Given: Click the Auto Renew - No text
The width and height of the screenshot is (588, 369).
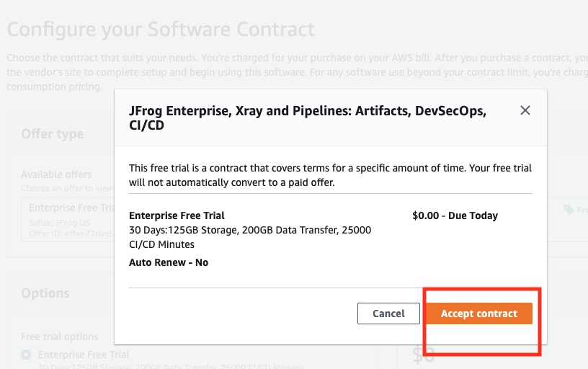Looking at the screenshot, I should tap(169, 262).
